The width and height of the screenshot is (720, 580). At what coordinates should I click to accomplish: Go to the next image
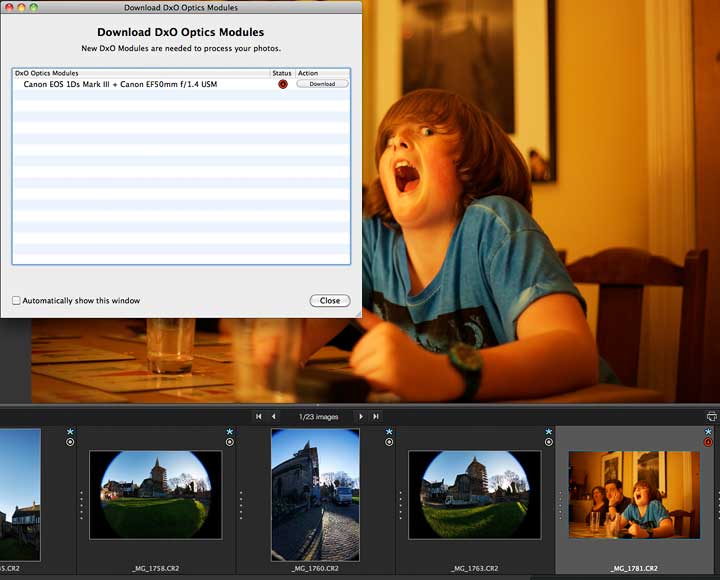[361, 417]
